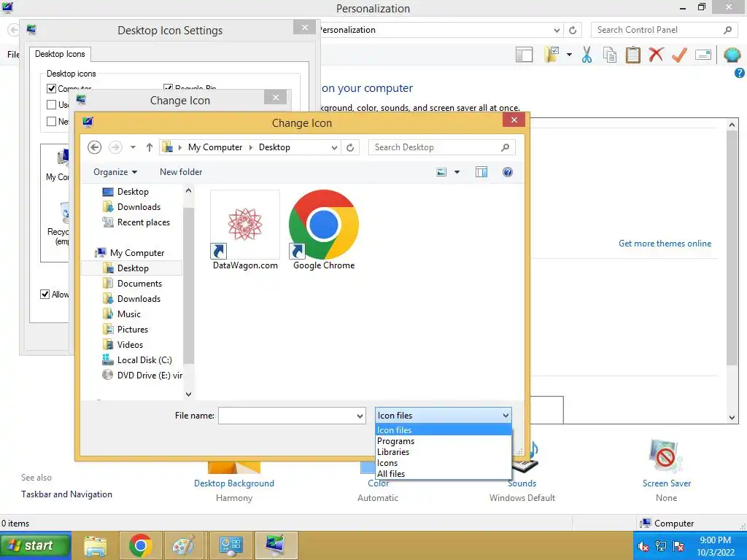Viewport: 747px width, 560px height.
Task: Launch Google Chrome from taskbar
Action: tap(140, 545)
